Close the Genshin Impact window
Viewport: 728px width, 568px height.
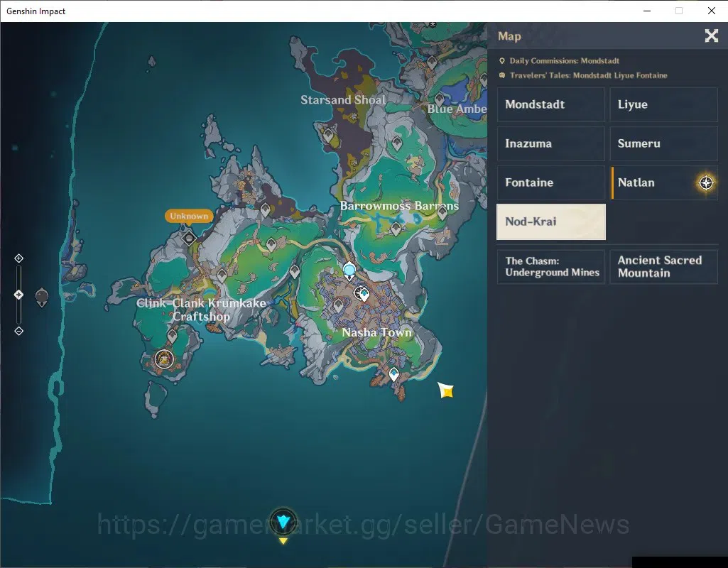click(711, 11)
